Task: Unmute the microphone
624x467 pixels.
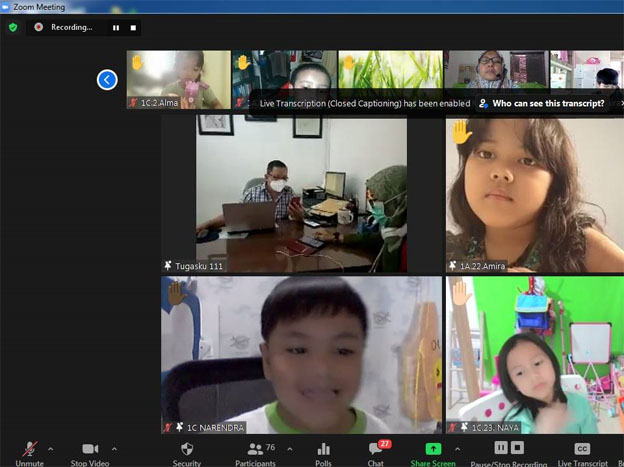Action: tap(29, 450)
